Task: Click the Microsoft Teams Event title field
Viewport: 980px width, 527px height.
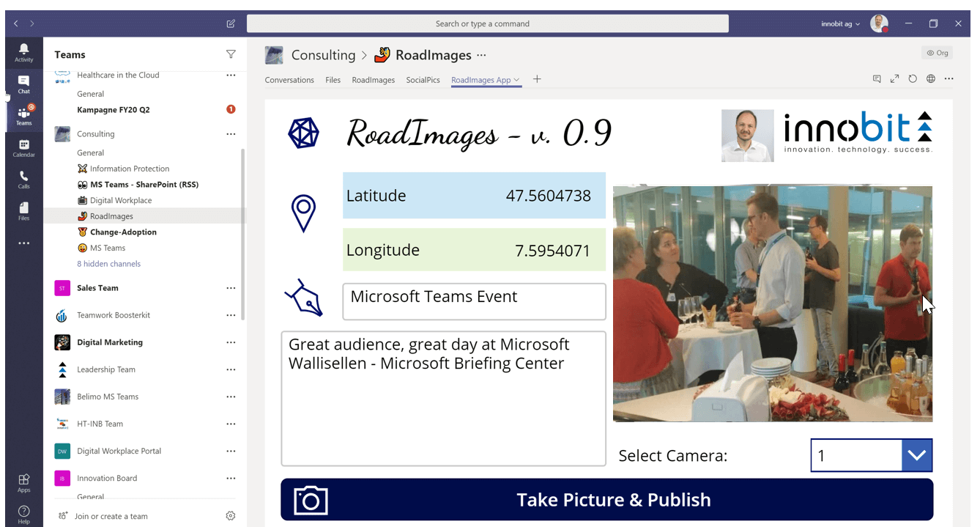Action: click(474, 301)
